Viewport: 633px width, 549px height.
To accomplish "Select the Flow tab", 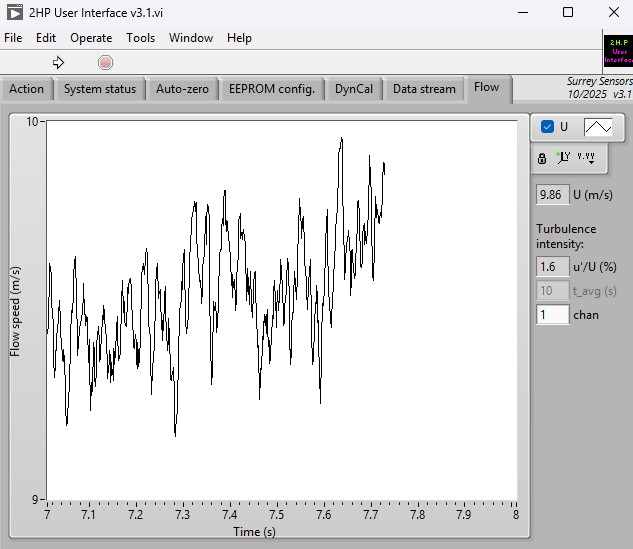I will (x=486, y=87).
